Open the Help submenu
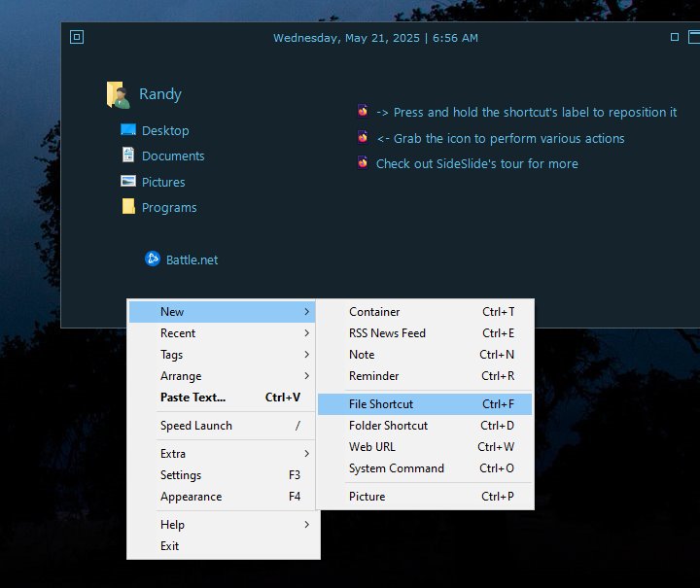700x588 pixels. click(x=223, y=525)
